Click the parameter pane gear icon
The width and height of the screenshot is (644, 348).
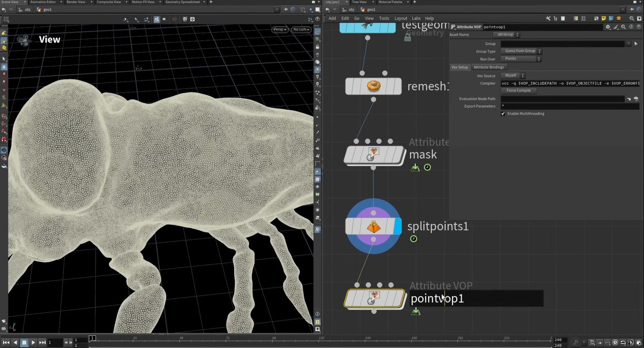(x=608, y=27)
